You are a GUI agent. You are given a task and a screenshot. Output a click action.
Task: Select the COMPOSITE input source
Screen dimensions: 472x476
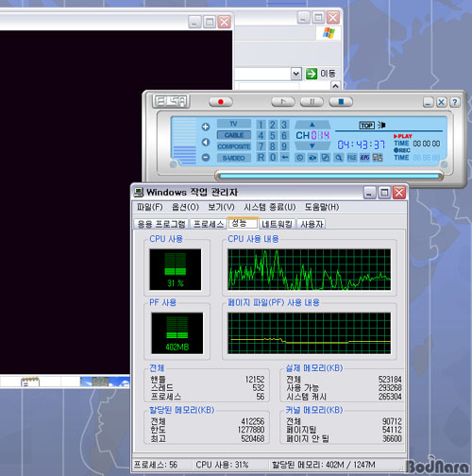click(x=234, y=146)
